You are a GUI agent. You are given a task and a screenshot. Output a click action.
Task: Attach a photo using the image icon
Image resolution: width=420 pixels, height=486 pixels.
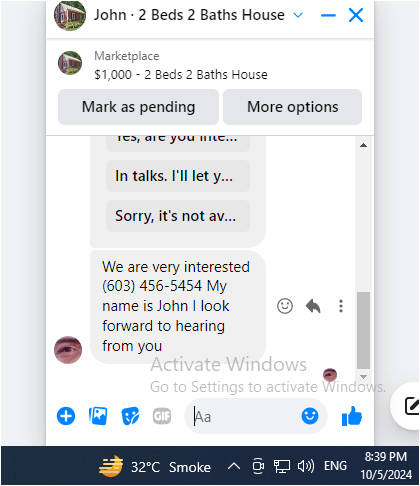click(x=98, y=416)
